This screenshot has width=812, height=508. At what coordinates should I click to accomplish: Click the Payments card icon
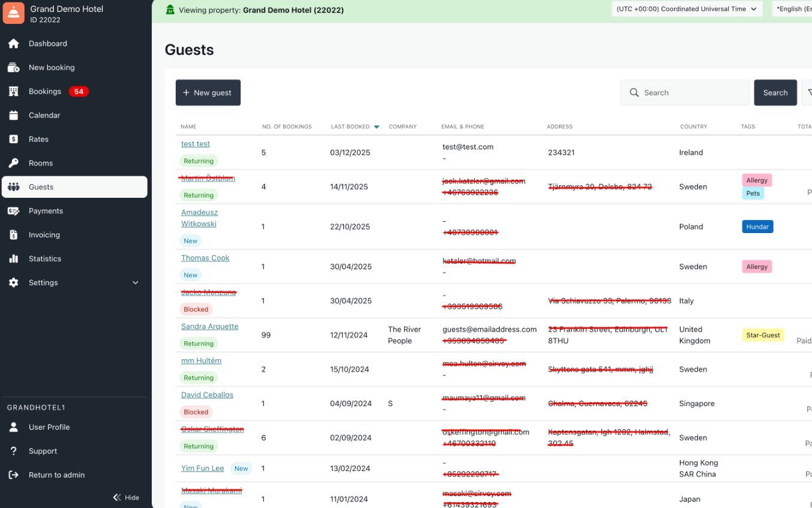coord(14,211)
